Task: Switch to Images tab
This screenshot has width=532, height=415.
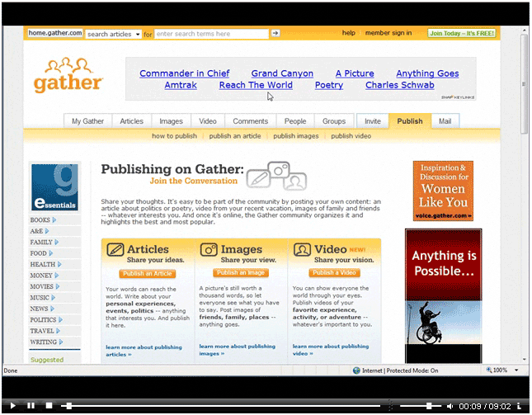Action: (x=171, y=121)
